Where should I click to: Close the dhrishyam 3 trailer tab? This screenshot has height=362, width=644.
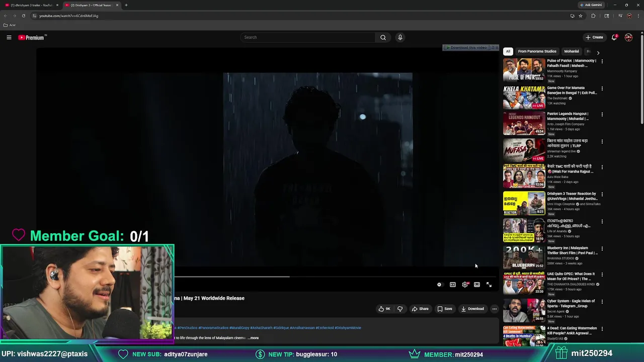pos(57,5)
